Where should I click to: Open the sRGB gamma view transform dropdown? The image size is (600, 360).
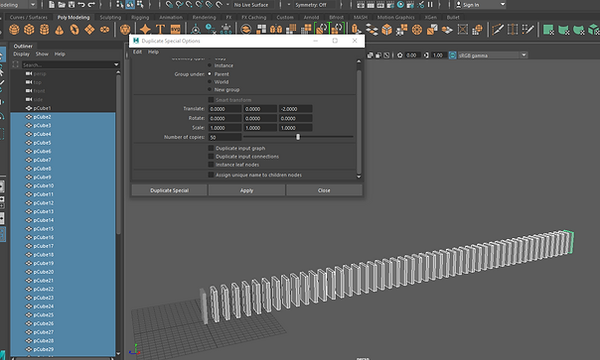[x=493, y=55]
